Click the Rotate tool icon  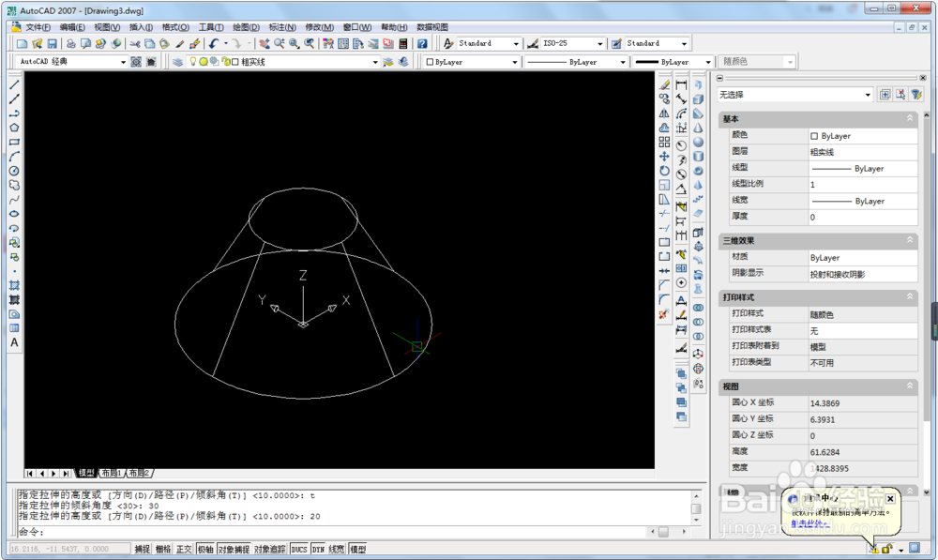[x=665, y=171]
